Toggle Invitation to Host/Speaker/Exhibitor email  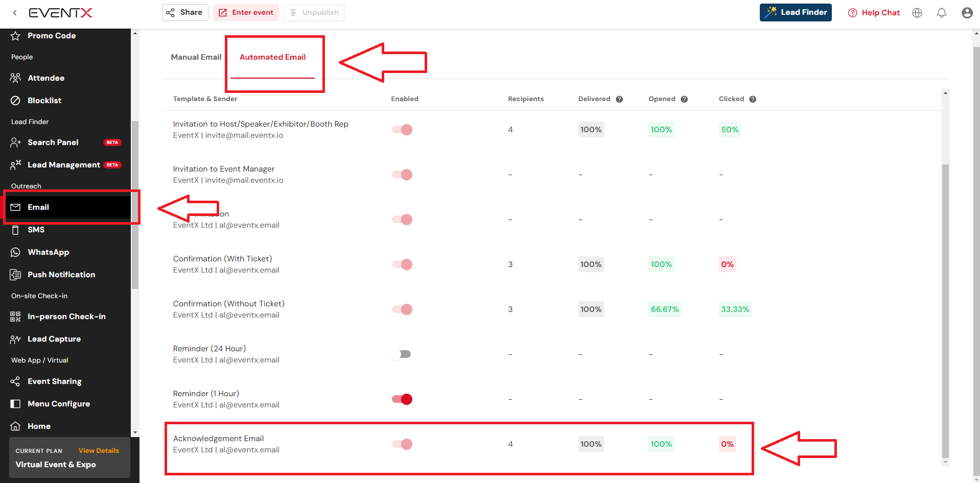pyautogui.click(x=402, y=130)
